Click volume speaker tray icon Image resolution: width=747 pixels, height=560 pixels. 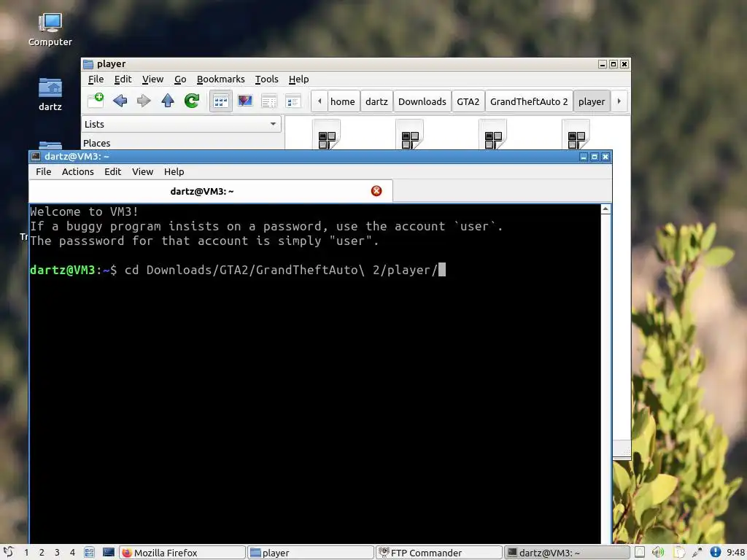point(658,553)
